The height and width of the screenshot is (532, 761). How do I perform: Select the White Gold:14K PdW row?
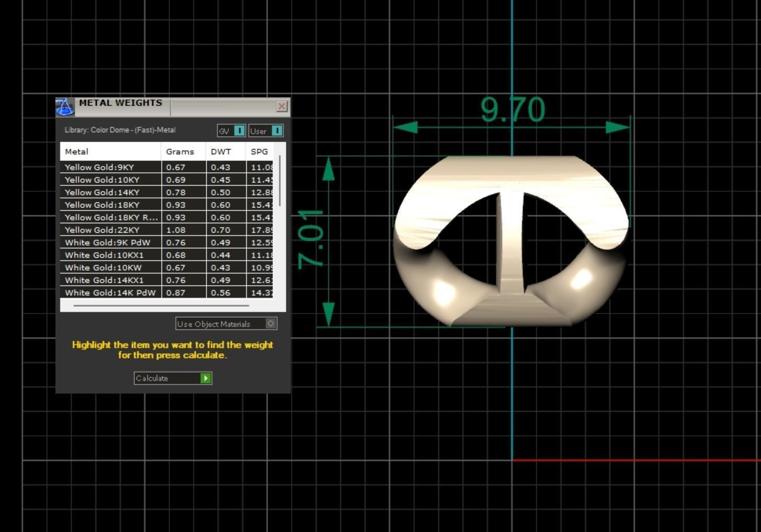166,293
